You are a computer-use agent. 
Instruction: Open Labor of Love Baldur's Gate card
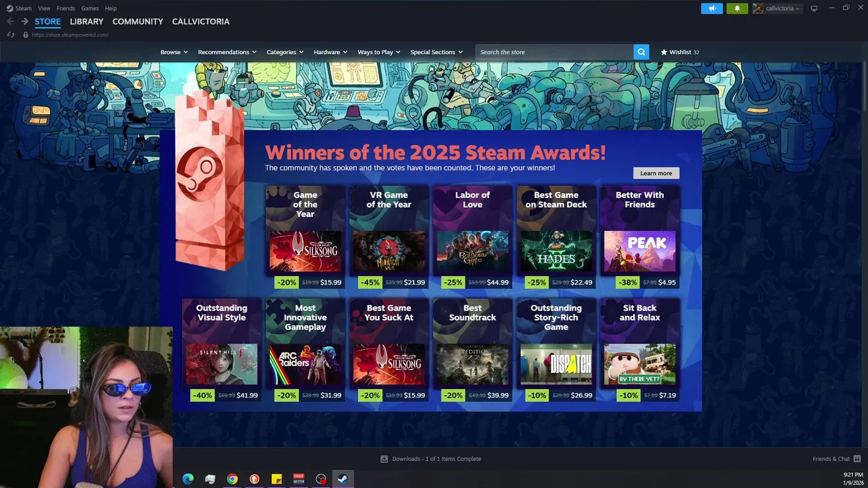point(472,237)
